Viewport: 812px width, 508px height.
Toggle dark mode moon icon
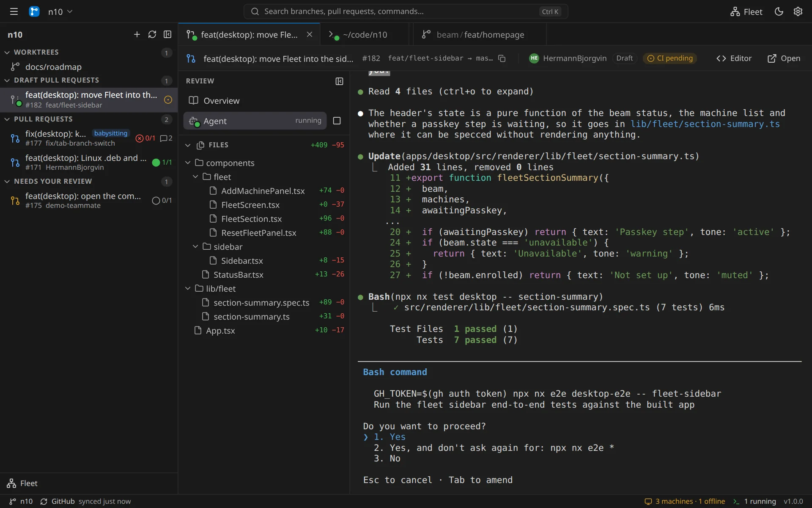tap(779, 11)
